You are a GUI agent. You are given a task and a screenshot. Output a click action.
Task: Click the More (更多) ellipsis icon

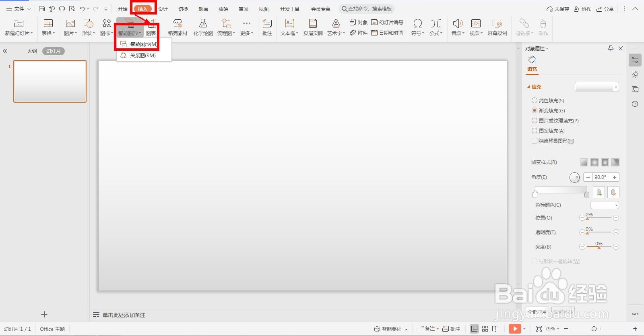247,23
